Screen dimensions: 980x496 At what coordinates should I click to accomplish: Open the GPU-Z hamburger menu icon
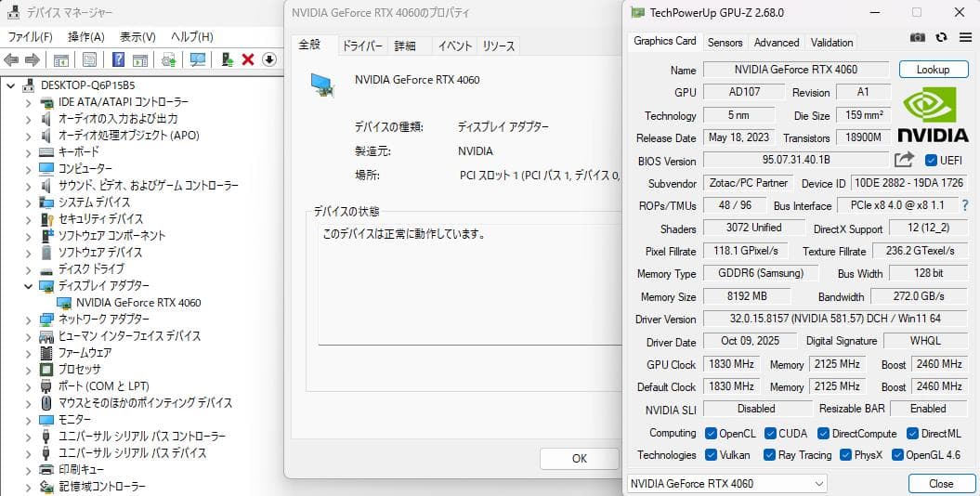pos(965,37)
